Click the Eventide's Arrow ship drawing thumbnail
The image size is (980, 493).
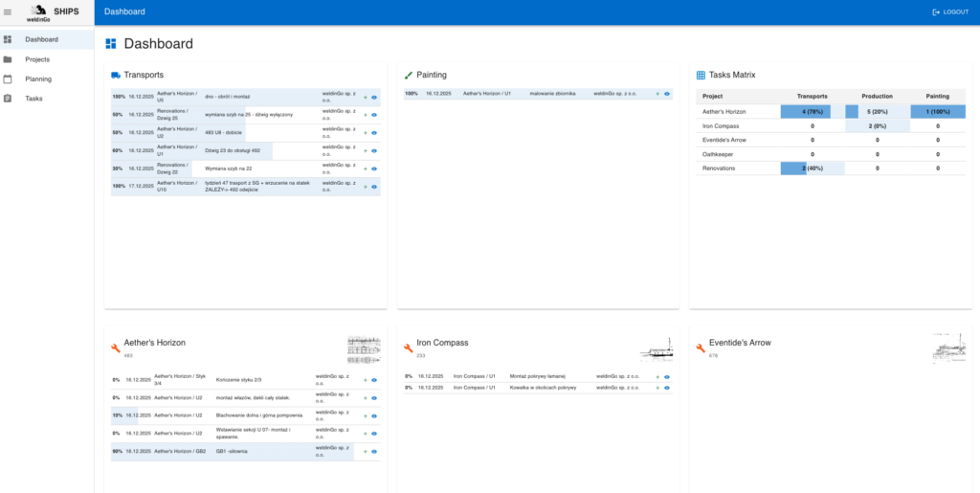pyautogui.click(x=948, y=348)
